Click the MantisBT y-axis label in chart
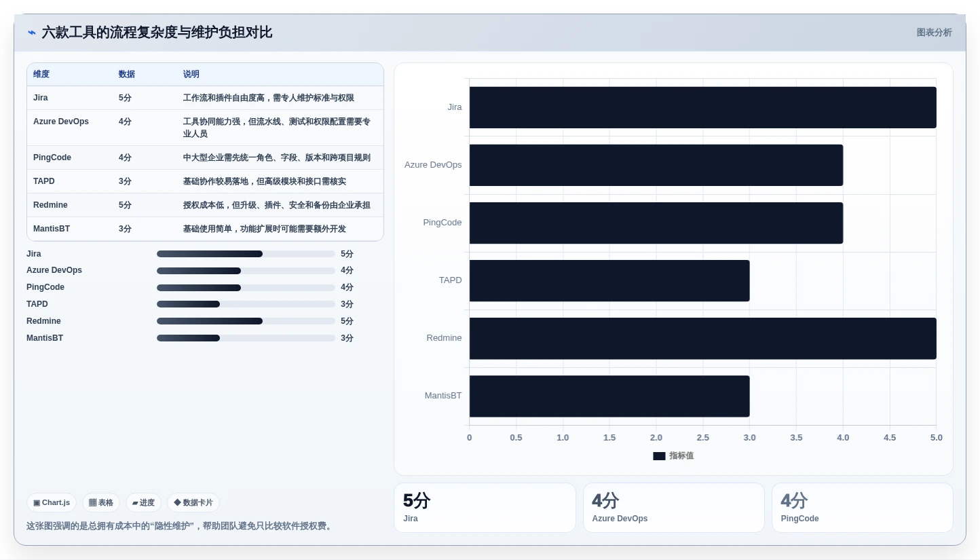 pyautogui.click(x=443, y=396)
